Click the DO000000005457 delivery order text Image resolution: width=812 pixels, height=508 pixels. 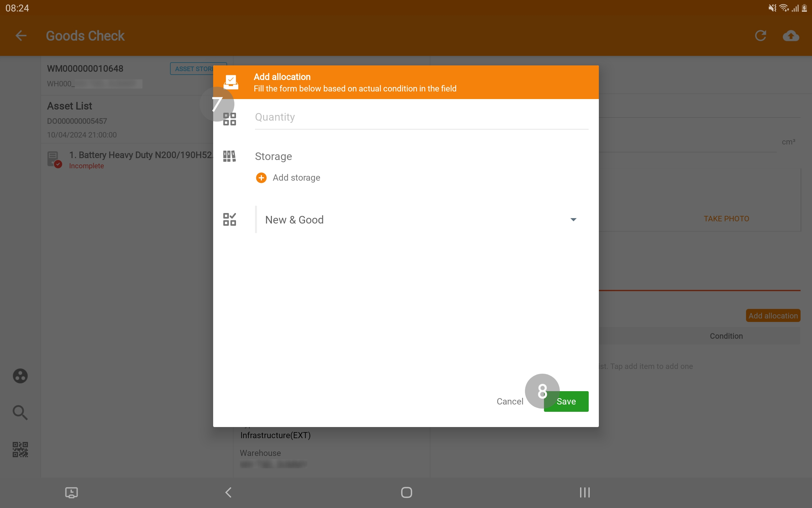77,121
